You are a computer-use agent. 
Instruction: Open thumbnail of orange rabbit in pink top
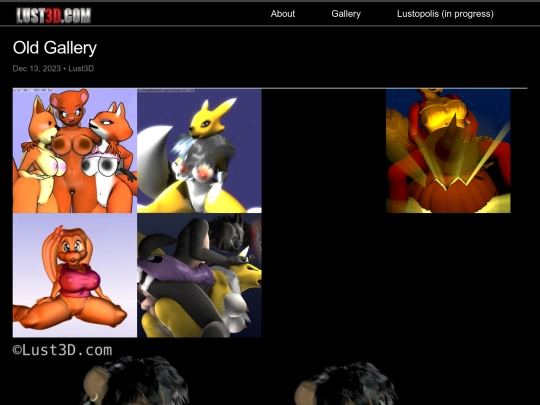(x=75, y=276)
